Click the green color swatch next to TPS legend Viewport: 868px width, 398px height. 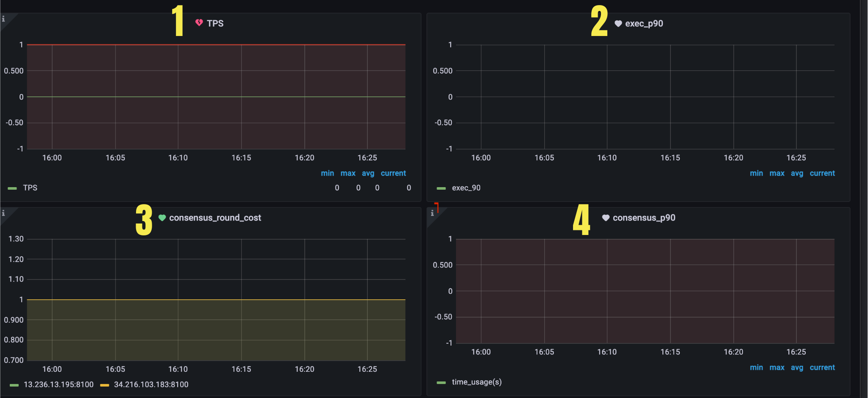pos(12,188)
